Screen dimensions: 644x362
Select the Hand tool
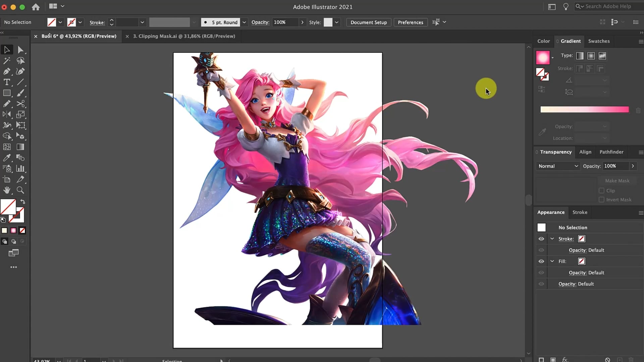[7, 190]
